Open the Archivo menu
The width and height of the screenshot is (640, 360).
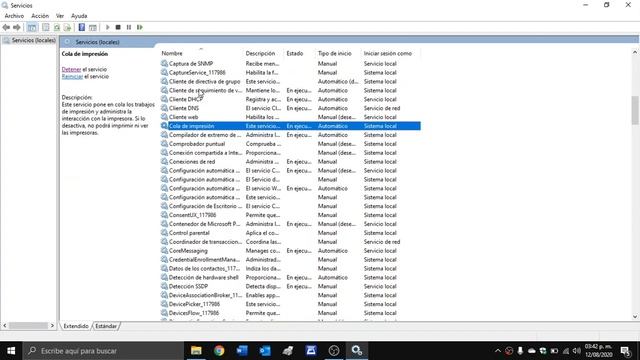pos(14,16)
